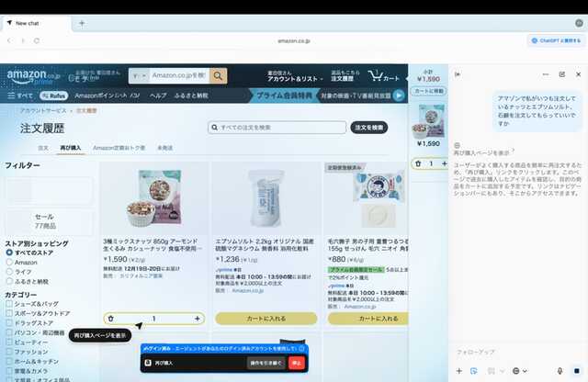The width and height of the screenshot is (588, 382).
Task: Click the new chat compose icon in ChatGPT panel
Action: click(x=562, y=73)
